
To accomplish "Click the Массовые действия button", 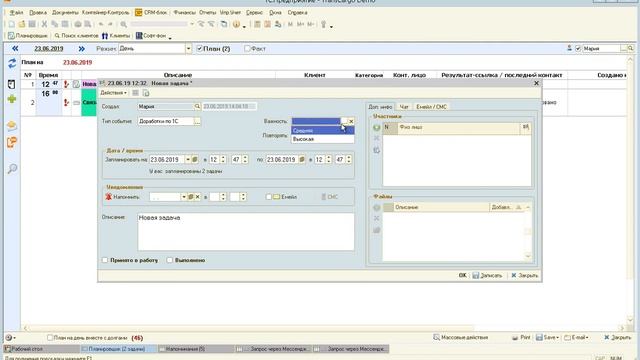I will tap(460, 338).
